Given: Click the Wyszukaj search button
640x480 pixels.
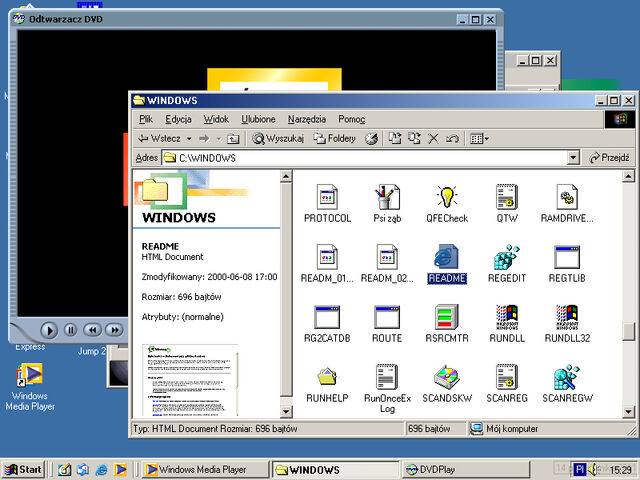Looking at the screenshot, I should 278,139.
